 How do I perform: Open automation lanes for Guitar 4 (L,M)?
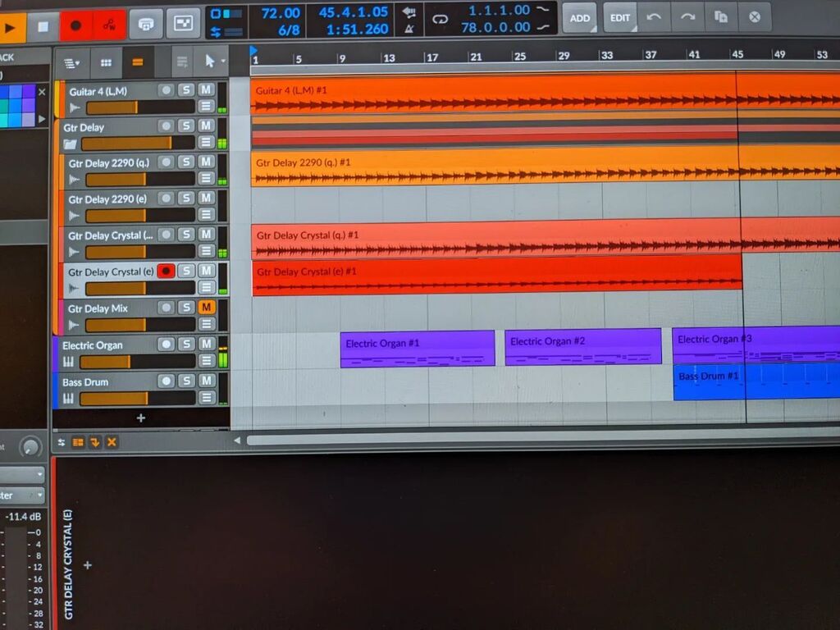pyautogui.click(x=206, y=106)
